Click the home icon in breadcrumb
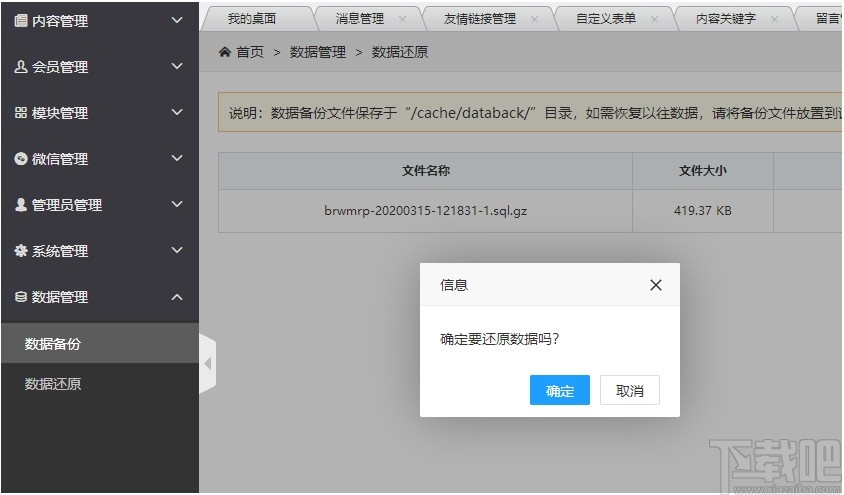The image size is (844, 495). [225, 52]
